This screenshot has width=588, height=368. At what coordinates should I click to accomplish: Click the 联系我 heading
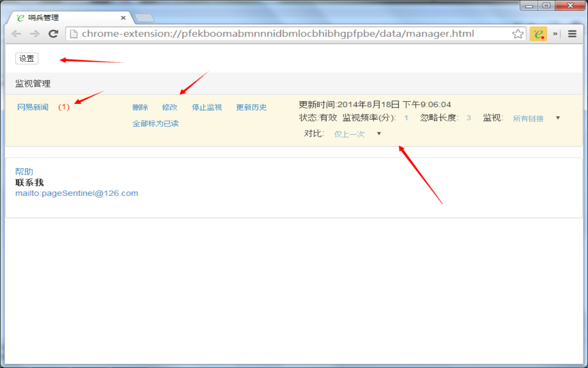29,183
